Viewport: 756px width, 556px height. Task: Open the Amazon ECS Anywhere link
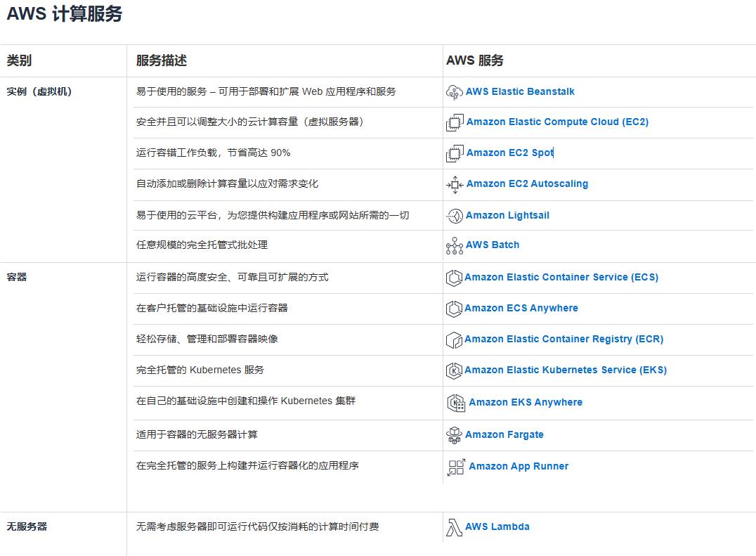coord(521,308)
